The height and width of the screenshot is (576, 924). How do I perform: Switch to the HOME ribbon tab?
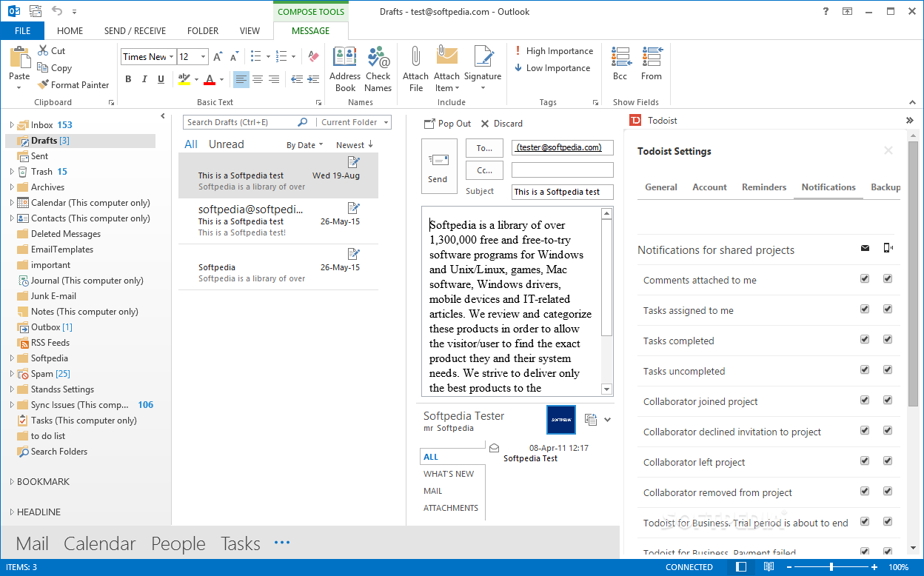pos(70,31)
